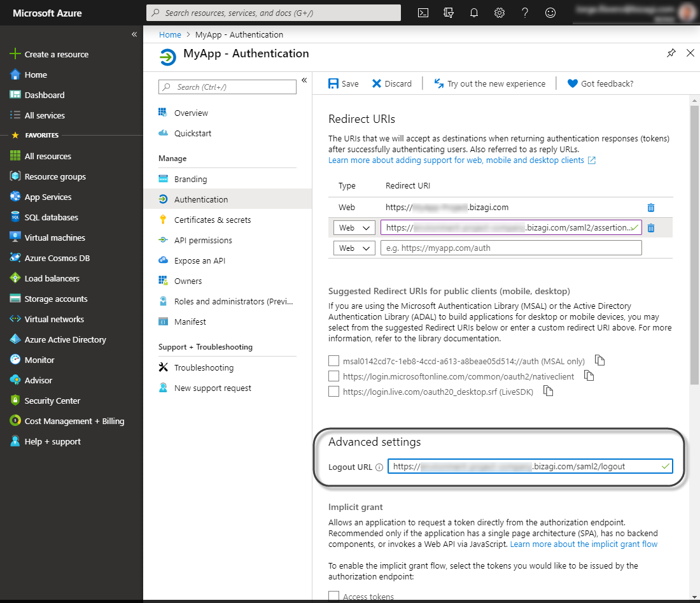Click the Certificates & secrets key icon

(x=163, y=219)
